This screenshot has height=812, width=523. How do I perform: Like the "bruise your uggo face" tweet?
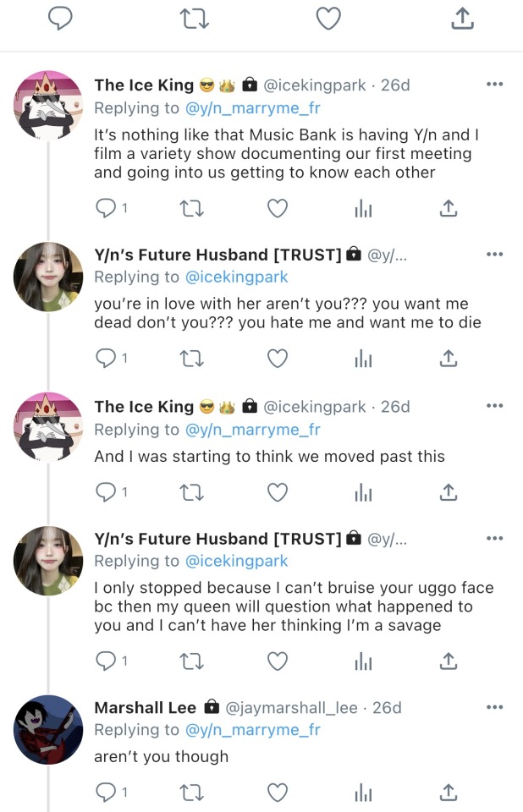coord(278,661)
